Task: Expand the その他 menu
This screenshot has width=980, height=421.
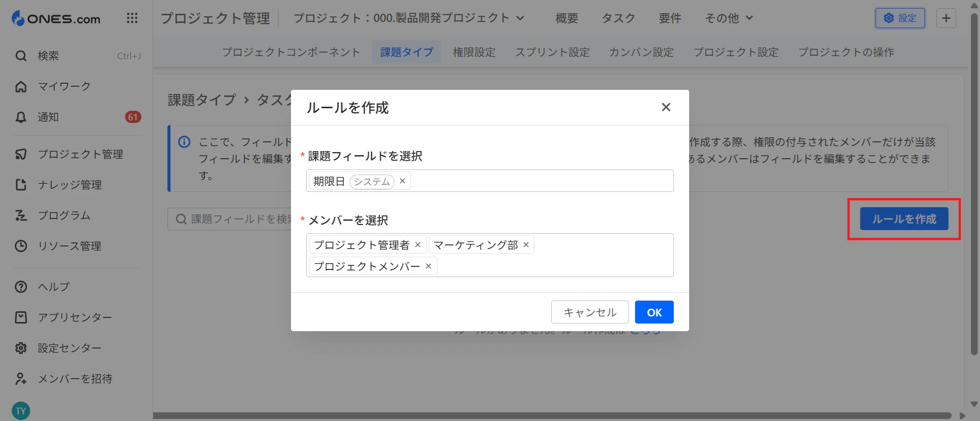Action: click(x=729, y=18)
